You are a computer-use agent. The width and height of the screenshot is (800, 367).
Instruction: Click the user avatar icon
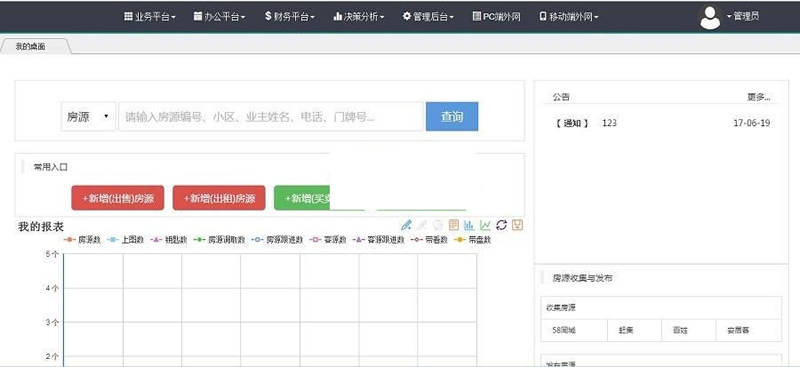(x=710, y=17)
